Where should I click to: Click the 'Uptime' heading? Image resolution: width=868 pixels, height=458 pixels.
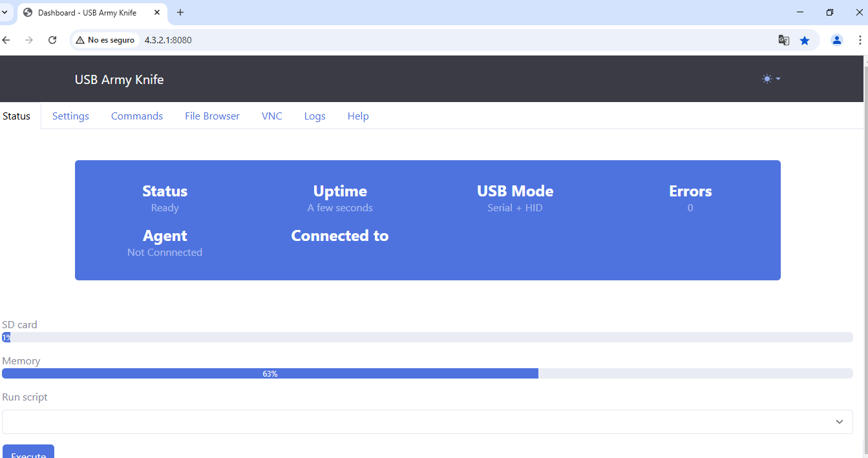coord(340,191)
